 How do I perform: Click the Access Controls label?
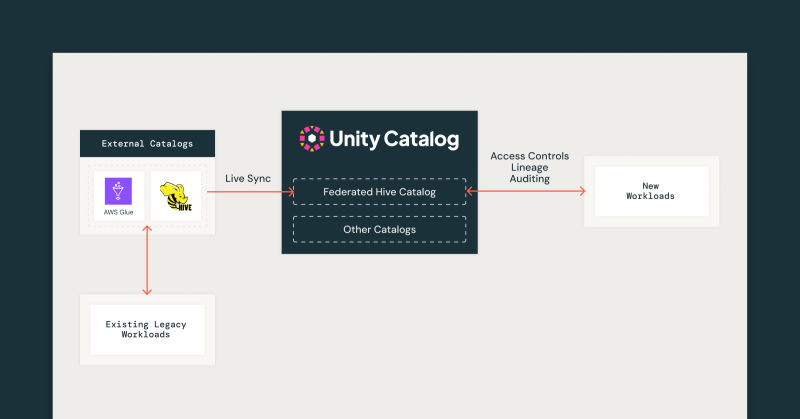[x=529, y=157]
